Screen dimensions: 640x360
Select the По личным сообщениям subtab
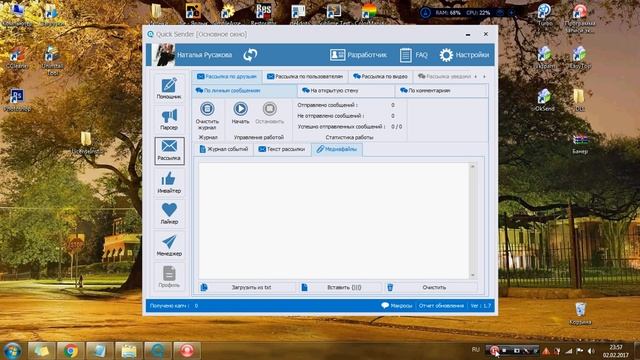[244, 91]
